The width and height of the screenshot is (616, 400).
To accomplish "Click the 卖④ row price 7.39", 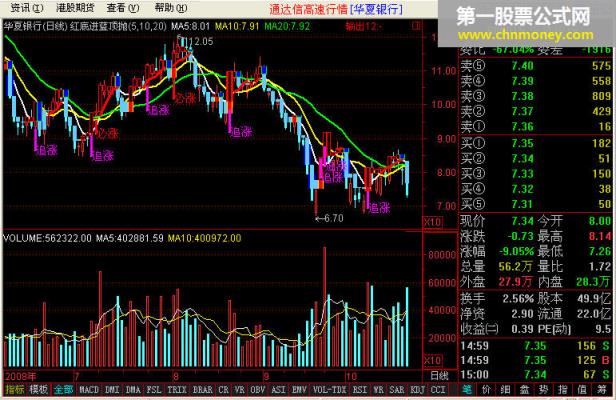I will 522,81.
